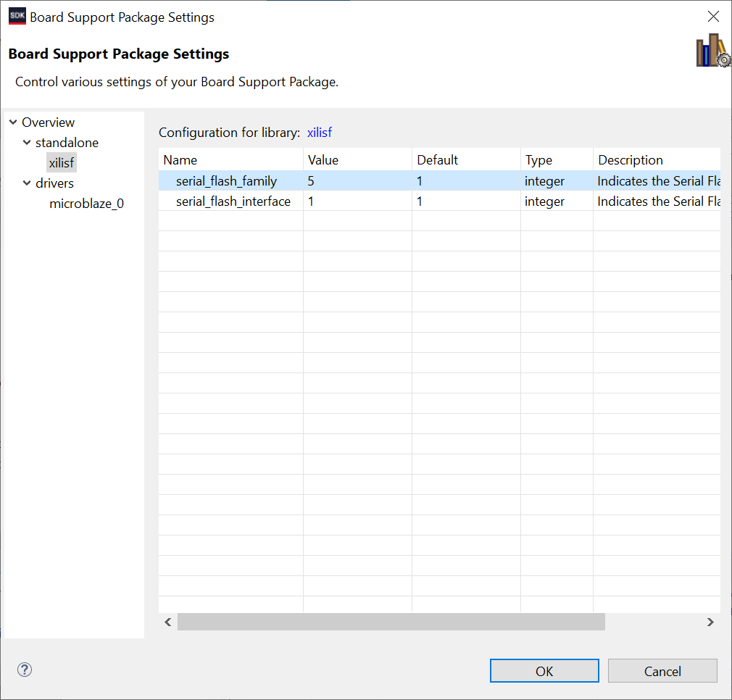Select xilisf in the settings tree
The image size is (732, 700).
click(62, 163)
